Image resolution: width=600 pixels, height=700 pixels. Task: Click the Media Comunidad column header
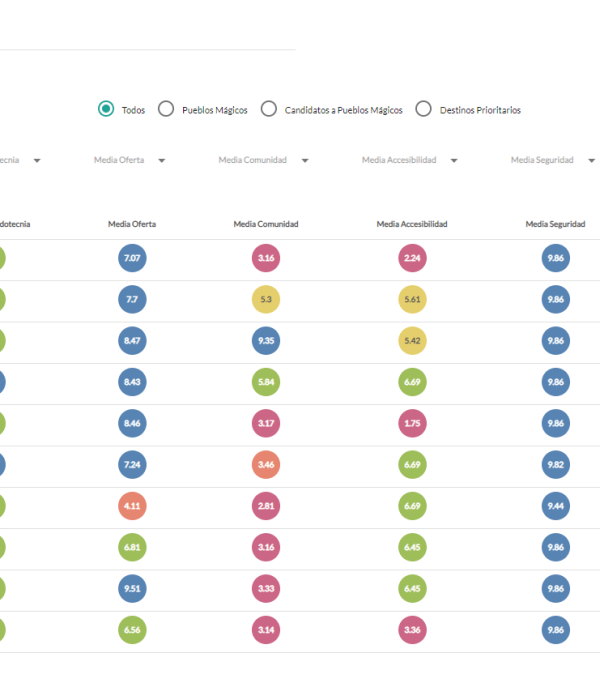[266, 224]
